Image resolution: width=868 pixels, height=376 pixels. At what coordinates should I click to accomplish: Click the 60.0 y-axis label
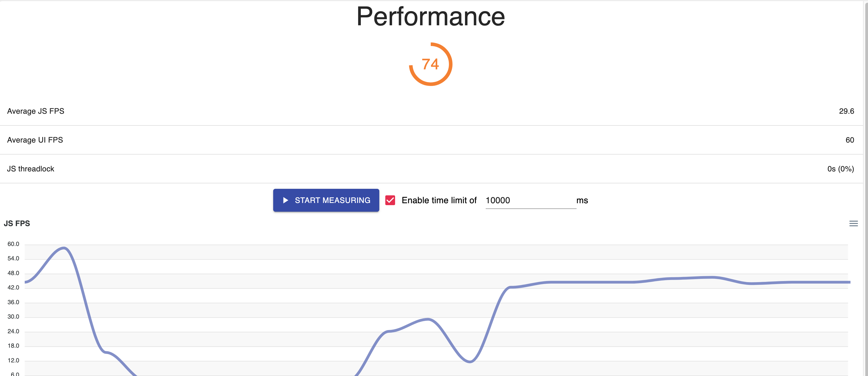click(14, 244)
